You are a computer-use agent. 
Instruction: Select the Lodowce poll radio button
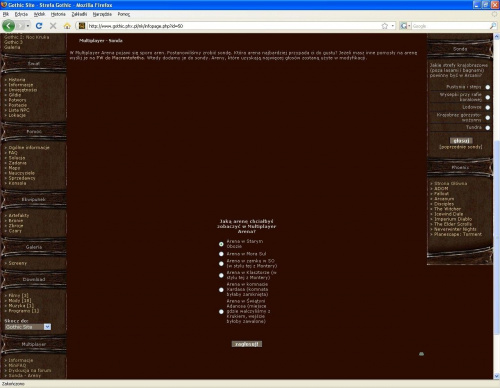(488, 107)
